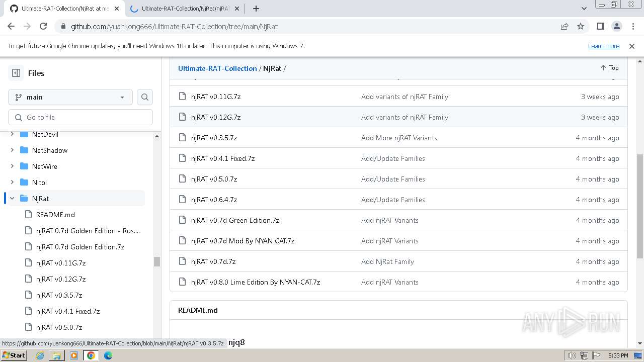Open njRAT v0.4.1 Fixed.7z in the file tree

click(68, 311)
